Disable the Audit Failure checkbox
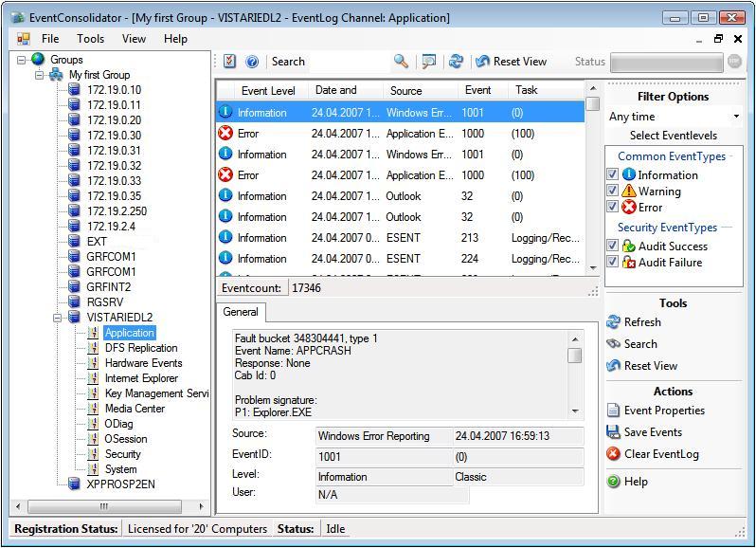 [x=613, y=262]
